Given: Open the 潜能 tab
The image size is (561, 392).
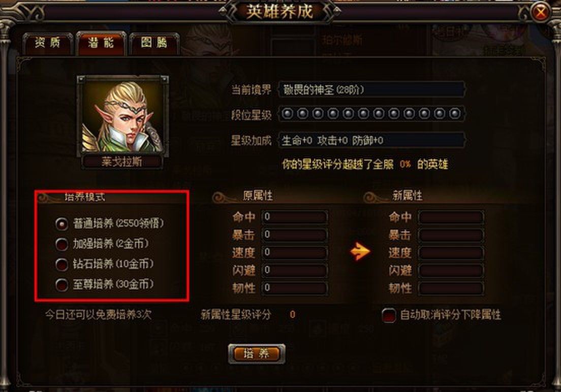Looking at the screenshot, I should pos(101,43).
